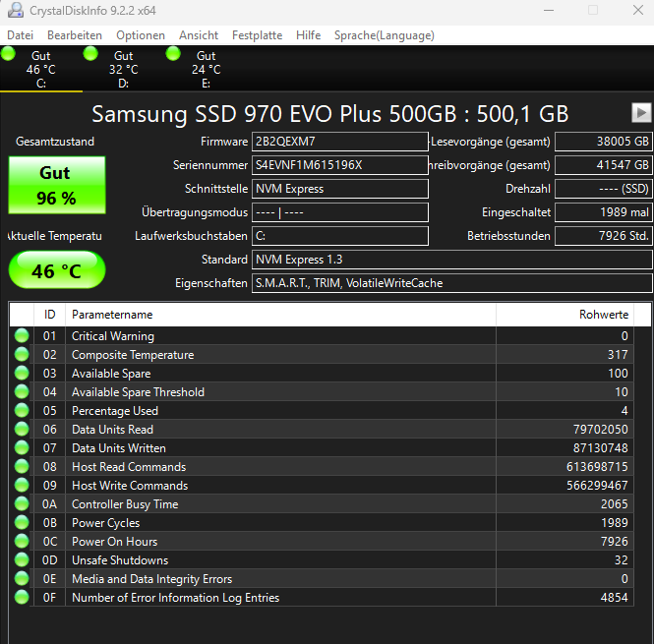Click status dot of Data Units Read row
654x644 pixels.
click(22, 430)
